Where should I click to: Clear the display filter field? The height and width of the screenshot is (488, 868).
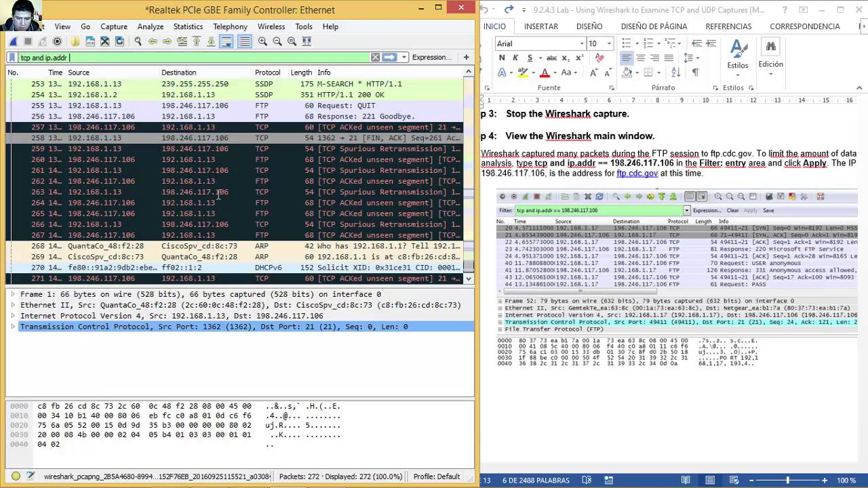pos(375,58)
